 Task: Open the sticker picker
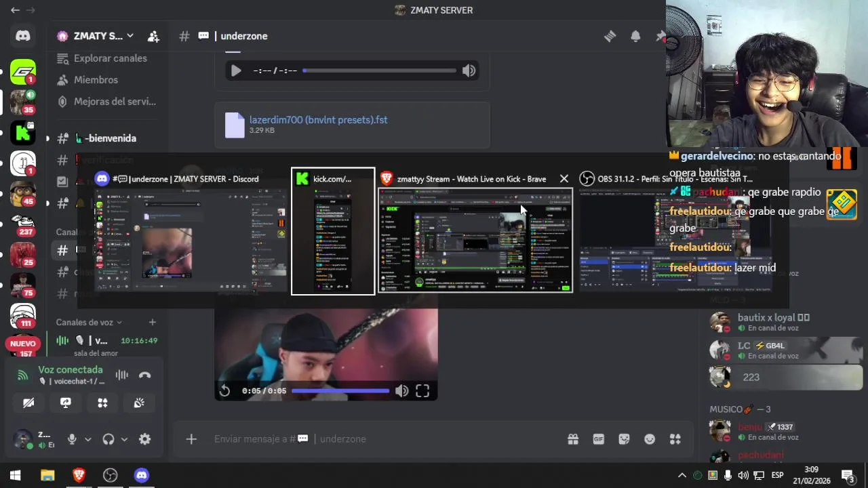625,439
